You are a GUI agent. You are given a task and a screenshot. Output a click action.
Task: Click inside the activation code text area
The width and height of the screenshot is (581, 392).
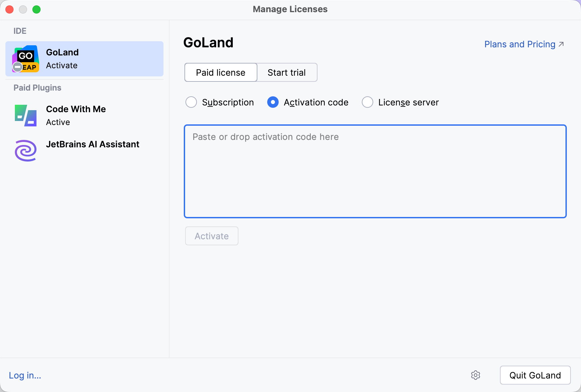[375, 171]
